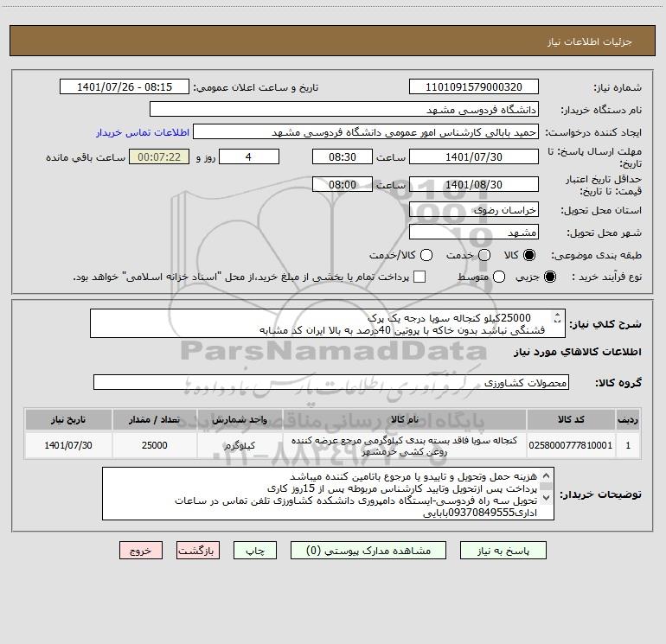Click the توضیحات خریدار text area
666x644 pixels.
[328, 494]
